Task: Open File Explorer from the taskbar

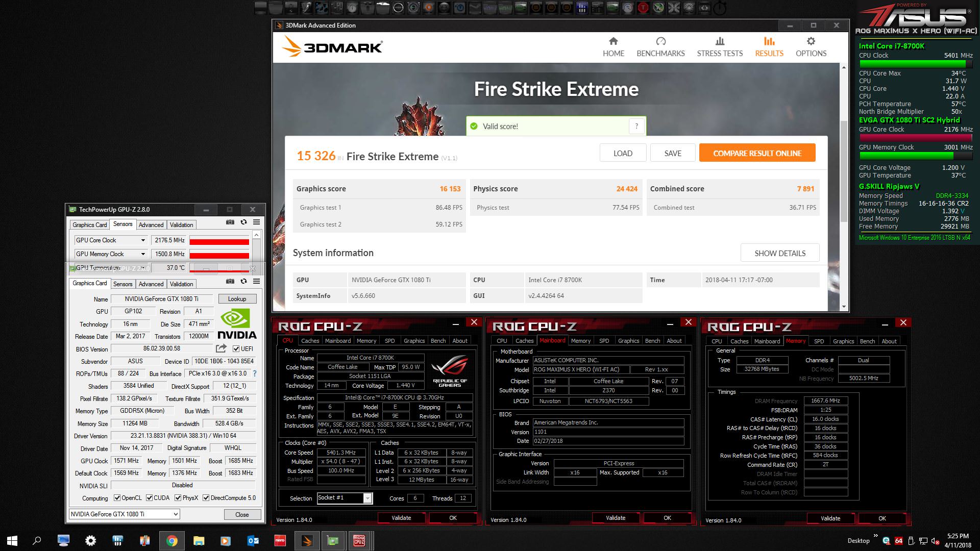Action: [x=199, y=541]
